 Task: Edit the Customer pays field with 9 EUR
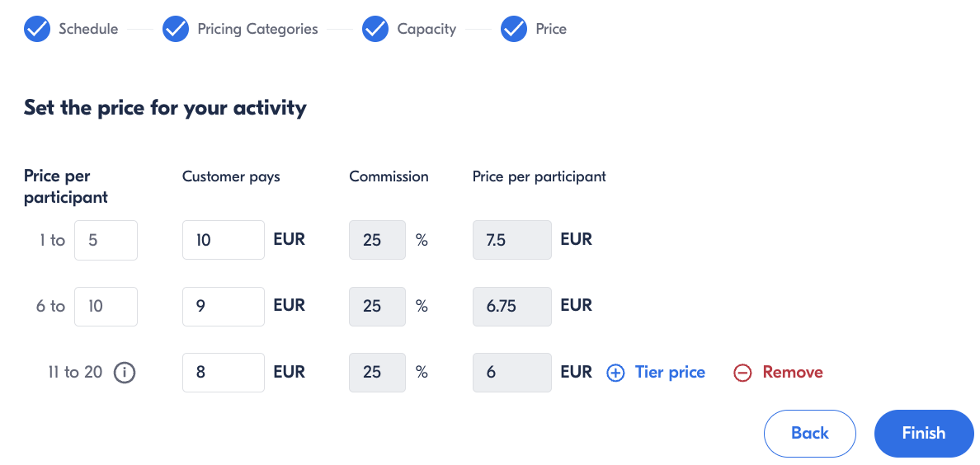tap(223, 306)
